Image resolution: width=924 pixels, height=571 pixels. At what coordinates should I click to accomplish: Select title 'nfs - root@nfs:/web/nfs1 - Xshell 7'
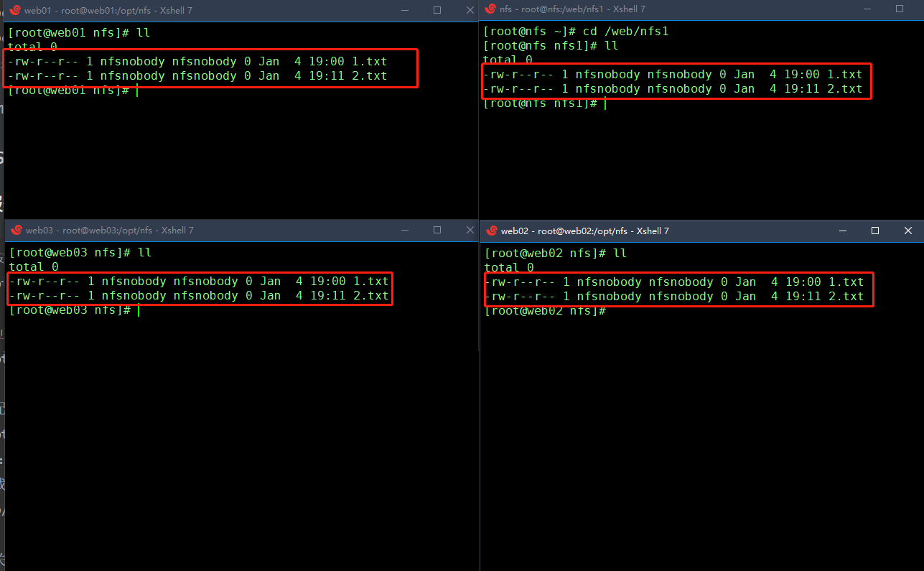coord(572,9)
